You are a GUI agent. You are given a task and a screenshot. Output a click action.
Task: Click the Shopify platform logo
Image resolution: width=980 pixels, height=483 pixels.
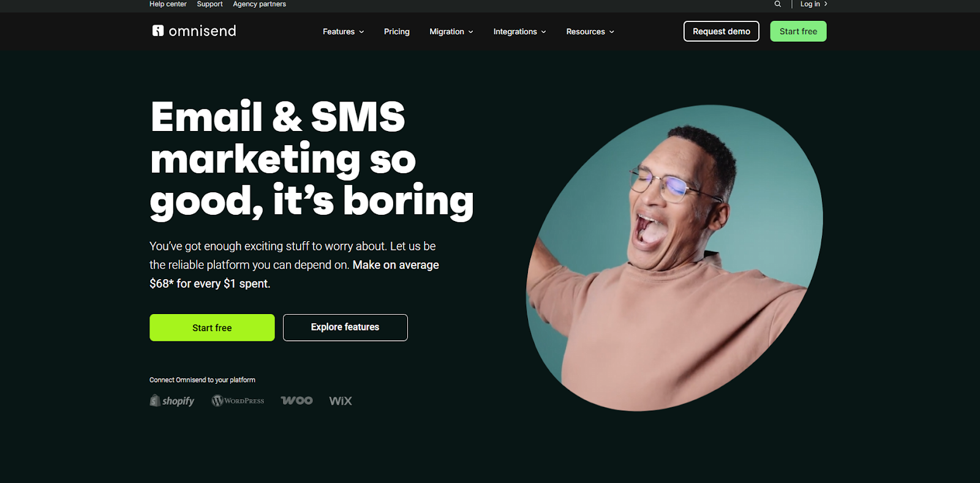[x=172, y=400]
